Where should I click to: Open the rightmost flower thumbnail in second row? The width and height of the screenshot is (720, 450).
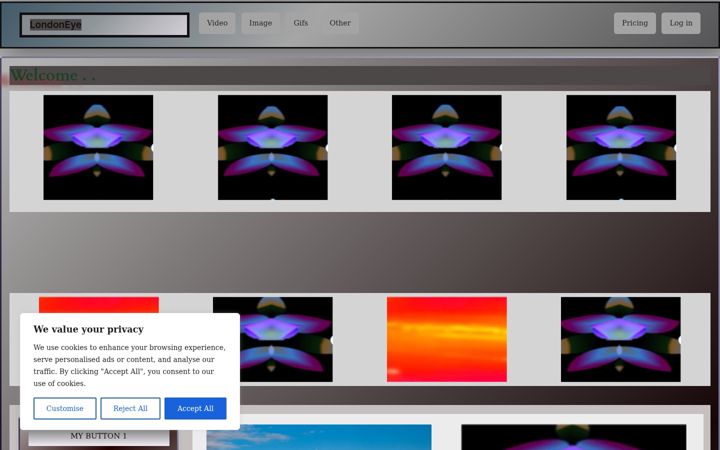[621, 339]
